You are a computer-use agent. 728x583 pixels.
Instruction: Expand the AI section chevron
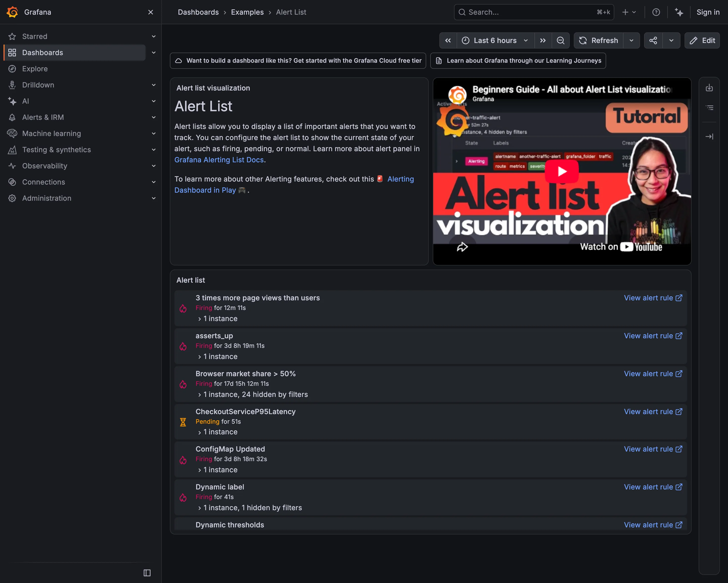154,101
